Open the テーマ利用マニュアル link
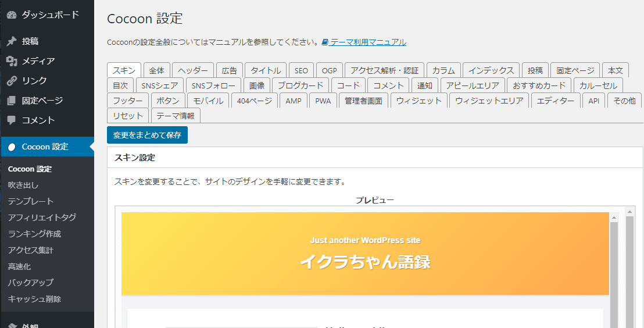The image size is (644, 328). click(x=368, y=42)
